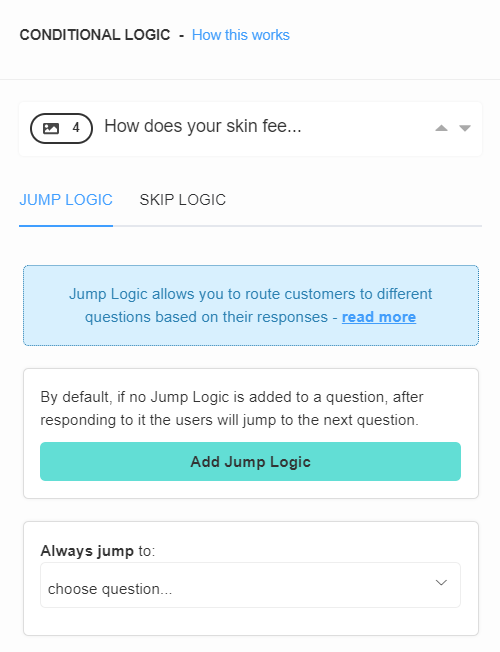Click the CONDITIONAL LOGIC heading
The height and width of the screenshot is (652, 500).
click(95, 35)
